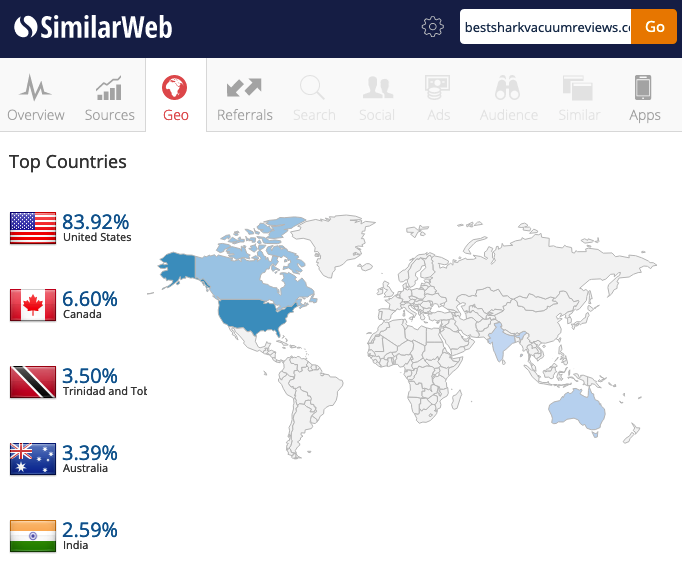The image size is (682, 588).
Task: Select the Overview pulse icon tab
Action: click(x=36, y=97)
